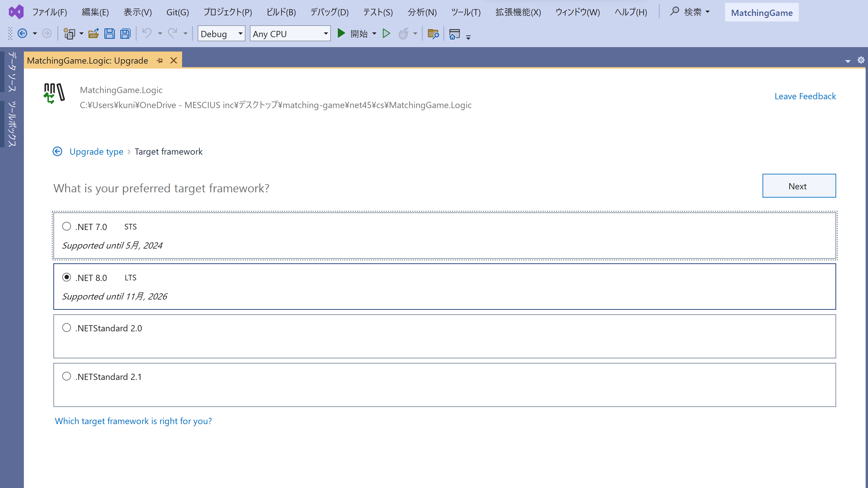Open the Any CPU platform dropdown
The height and width of the screenshot is (488, 868).
(x=290, y=34)
